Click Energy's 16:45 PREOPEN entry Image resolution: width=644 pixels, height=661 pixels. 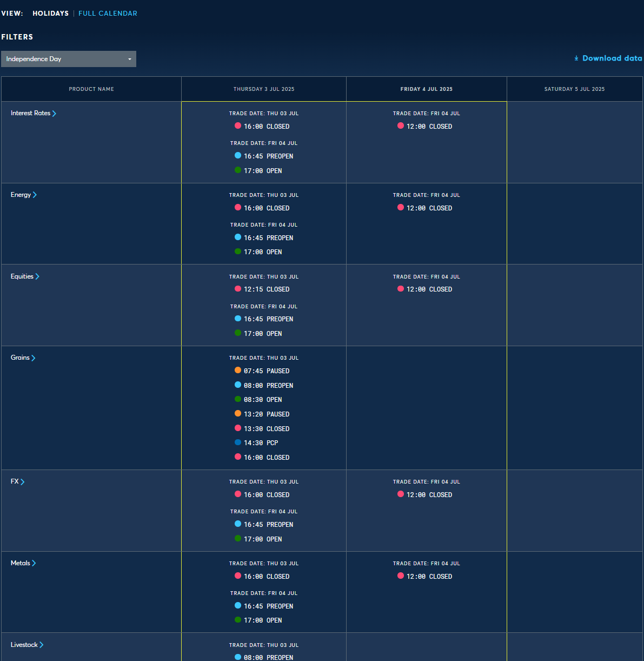[x=264, y=237]
